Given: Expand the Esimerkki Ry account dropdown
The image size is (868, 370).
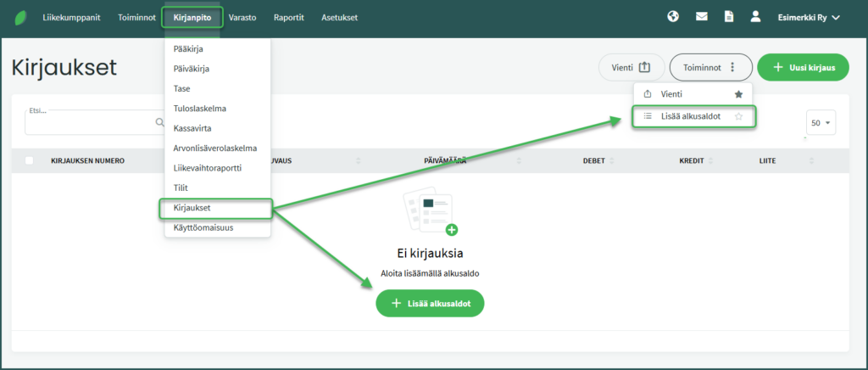Looking at the screenshot, I should [x=808, y=17].
